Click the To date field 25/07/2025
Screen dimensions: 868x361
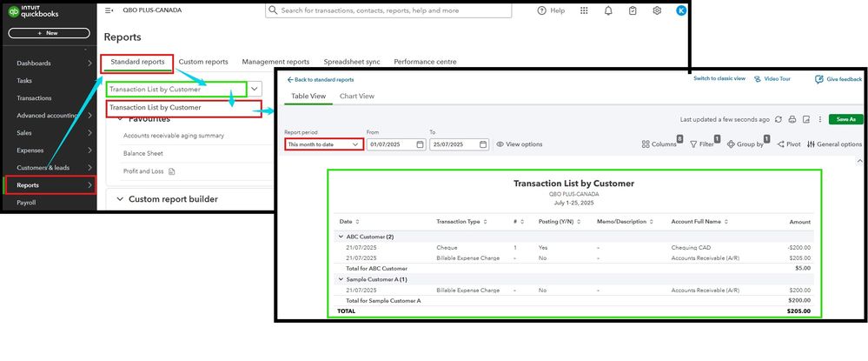pyautogui.click(x=460, y=144)
